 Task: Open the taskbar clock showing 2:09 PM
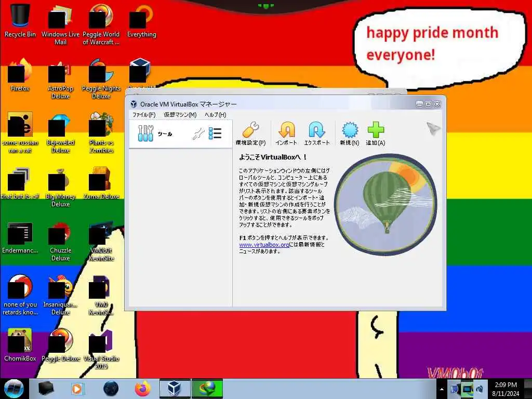click(x=506, y=389)
